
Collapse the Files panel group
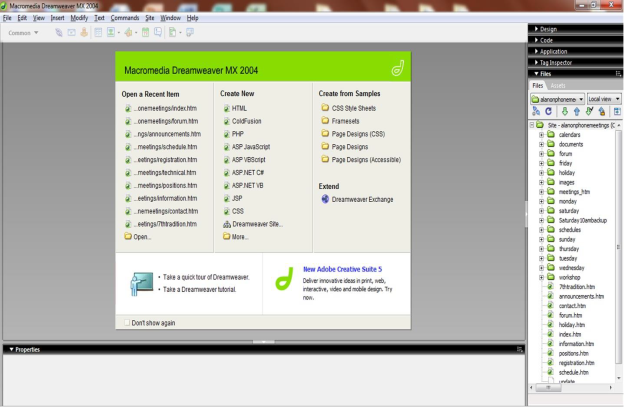536,74
